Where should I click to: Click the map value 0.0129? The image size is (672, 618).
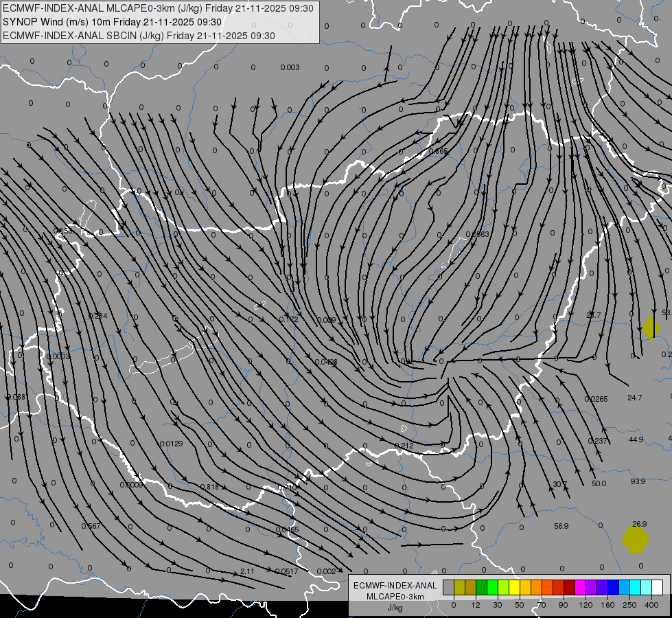click(x=171, y=444)
